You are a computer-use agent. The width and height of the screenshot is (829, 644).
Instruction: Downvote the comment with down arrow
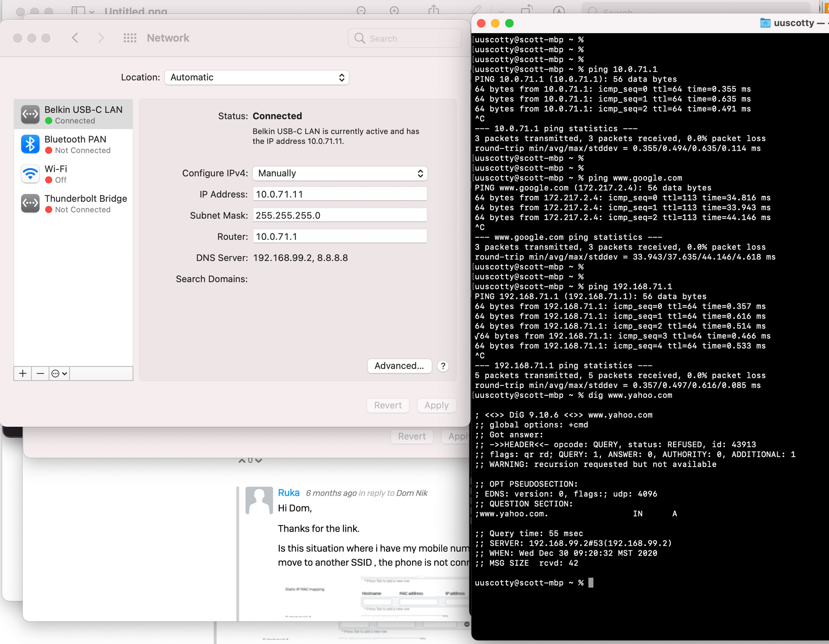(259, 460)
